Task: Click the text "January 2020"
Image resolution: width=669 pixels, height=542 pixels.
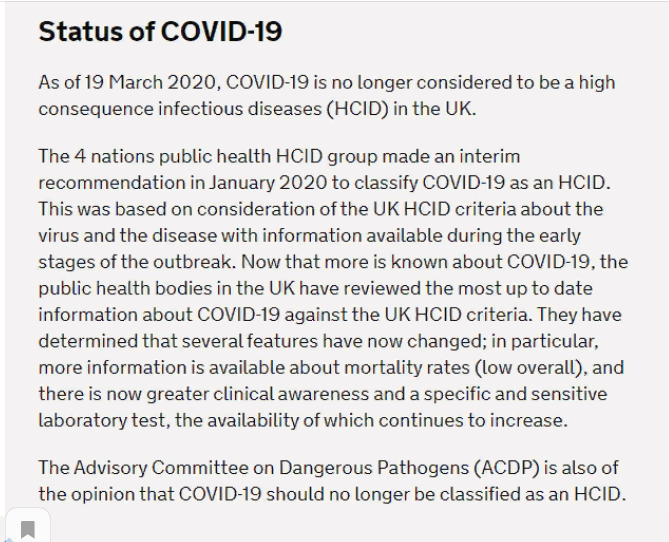Action: pyautogui.click(x=268, y=183)
